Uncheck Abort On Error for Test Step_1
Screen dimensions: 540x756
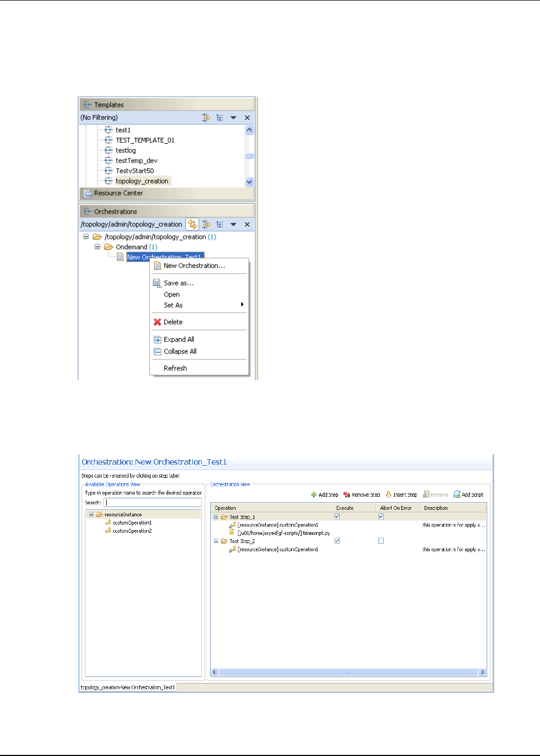(x=381, y=516)
